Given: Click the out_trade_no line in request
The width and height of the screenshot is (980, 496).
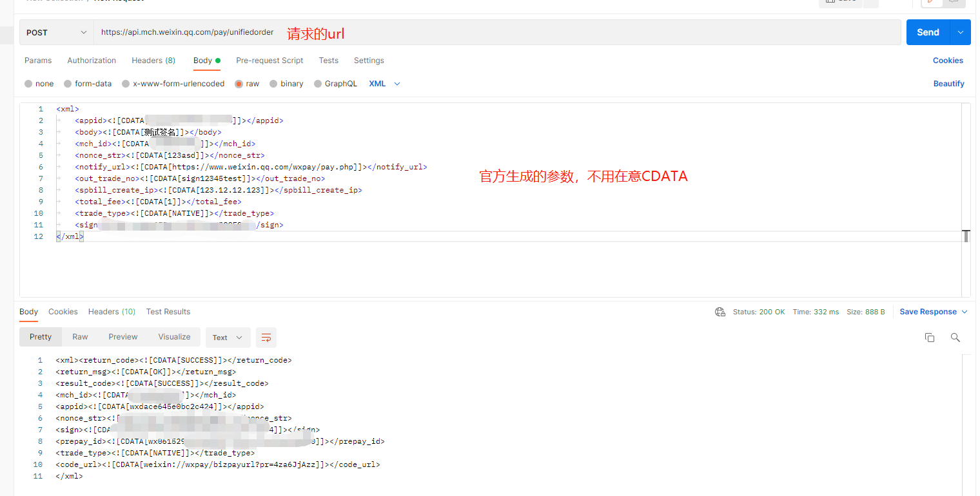Looking at the screenshot, I should click(201, 178).
